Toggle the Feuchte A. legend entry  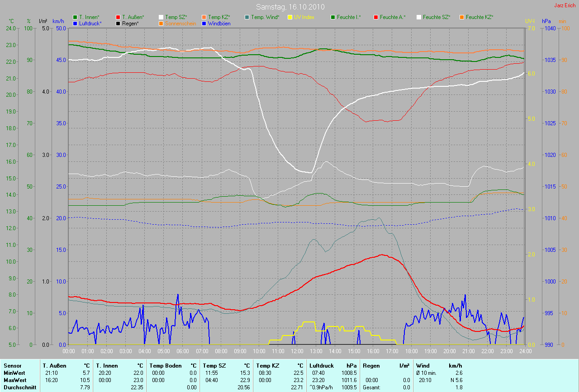[x=393, y=17]
